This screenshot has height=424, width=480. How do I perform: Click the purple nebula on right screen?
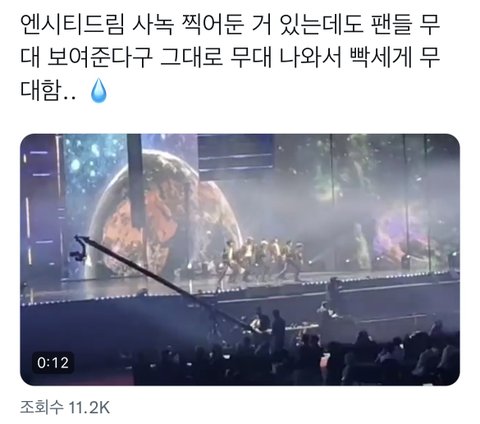pos(398,232)
